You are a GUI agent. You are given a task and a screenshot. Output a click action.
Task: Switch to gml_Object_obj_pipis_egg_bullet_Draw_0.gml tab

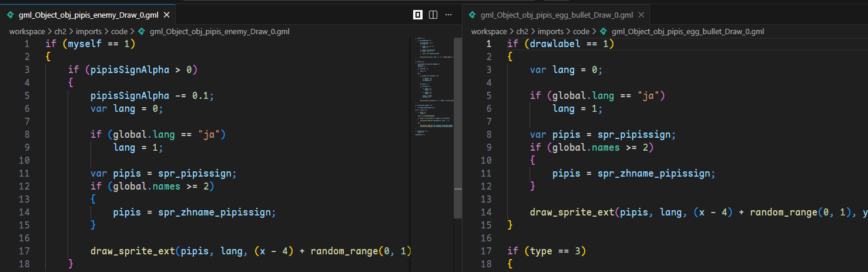pyautogui.click(x=556, y=15)
